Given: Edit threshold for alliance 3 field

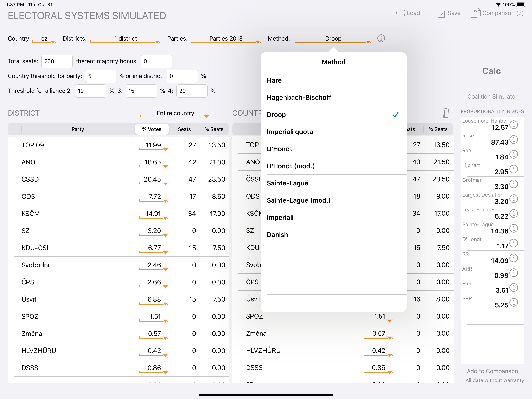Looking at the screenshot, I should (x=141, y=91).
